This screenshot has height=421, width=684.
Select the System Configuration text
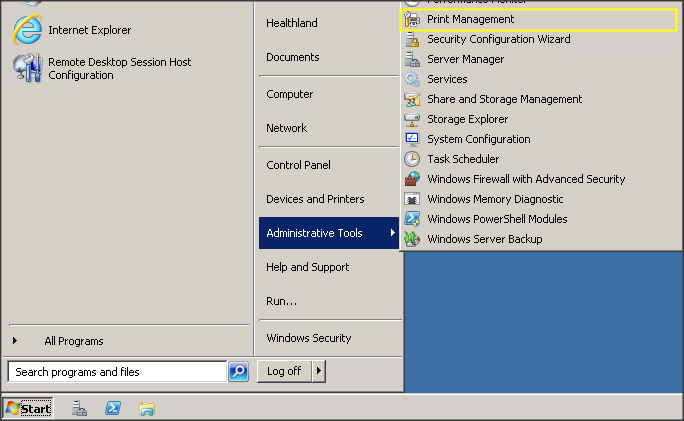(479, 139)
